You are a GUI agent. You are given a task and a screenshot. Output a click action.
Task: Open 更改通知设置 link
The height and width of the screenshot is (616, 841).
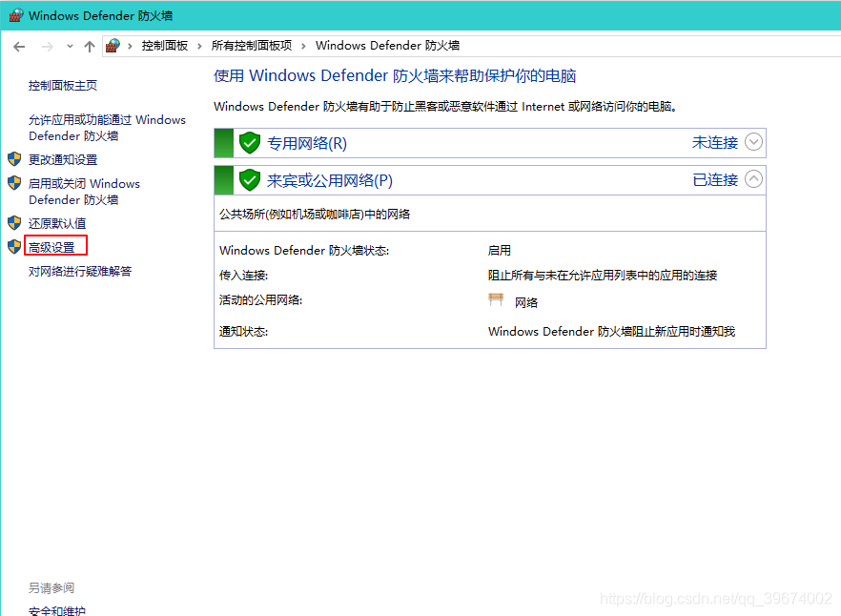[63, 159]
